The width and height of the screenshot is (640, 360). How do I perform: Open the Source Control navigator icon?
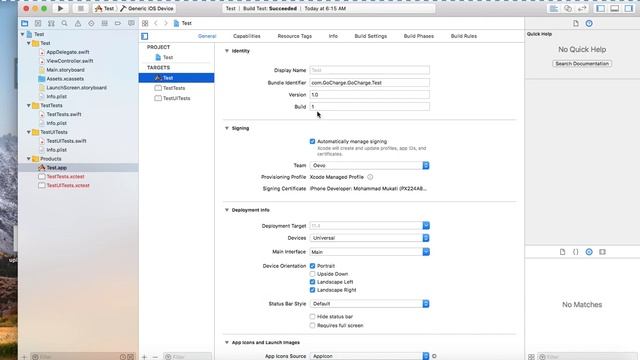[x=38, y=23]
